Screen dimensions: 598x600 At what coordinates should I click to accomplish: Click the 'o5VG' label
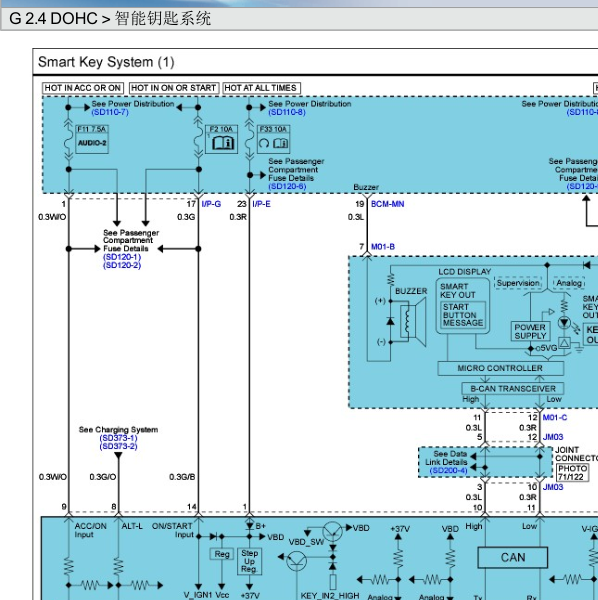click(x=546, y=348)
